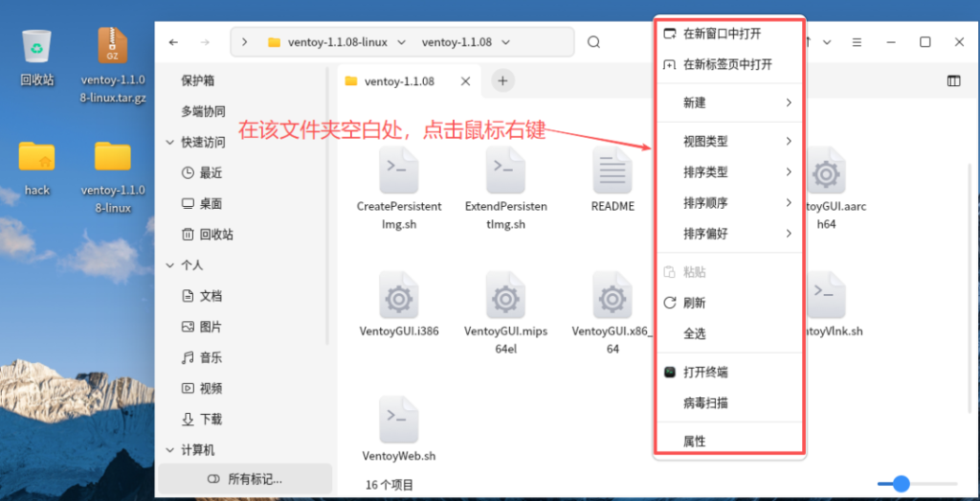Select the VentoyGUI.aarch64 gear icon
This screenshot has height=501, width=980.
[826, 170]
